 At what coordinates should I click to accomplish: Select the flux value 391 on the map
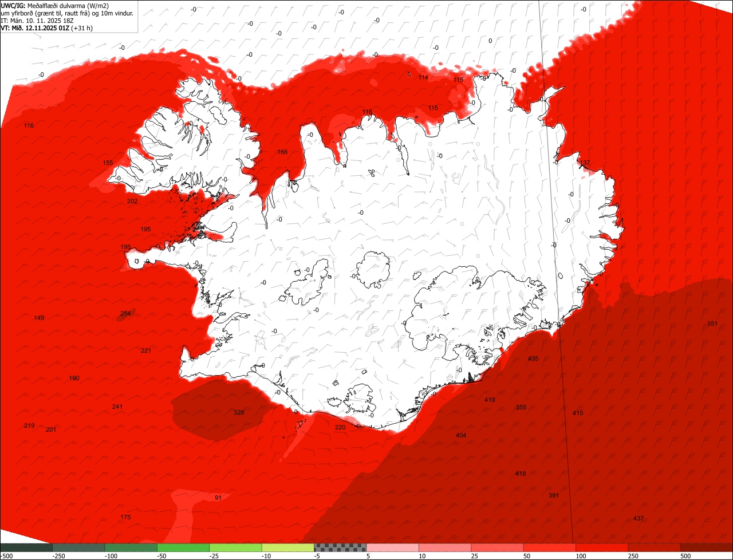[554, 495]
